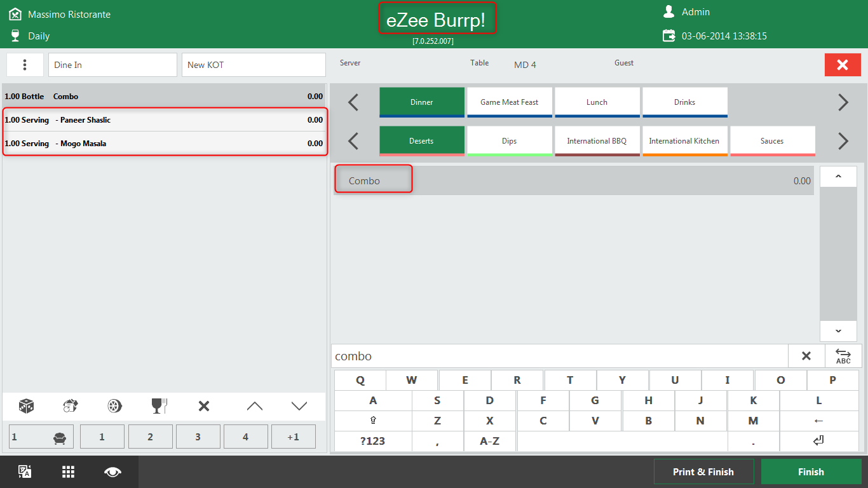Open the International BBQ category
Screen dimensions: 868x488
597,141
